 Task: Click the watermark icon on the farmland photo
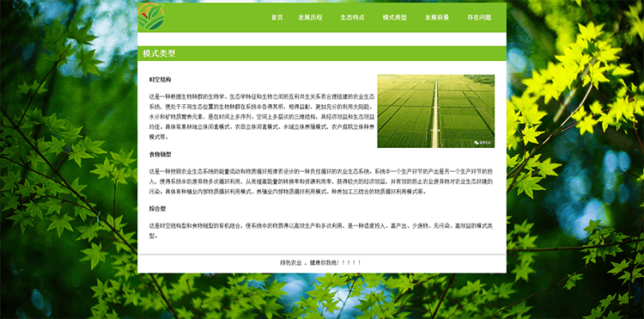(477, 143)
